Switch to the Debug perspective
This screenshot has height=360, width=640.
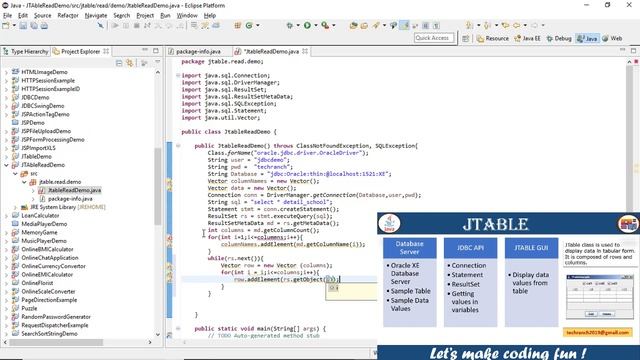[559, 38]
